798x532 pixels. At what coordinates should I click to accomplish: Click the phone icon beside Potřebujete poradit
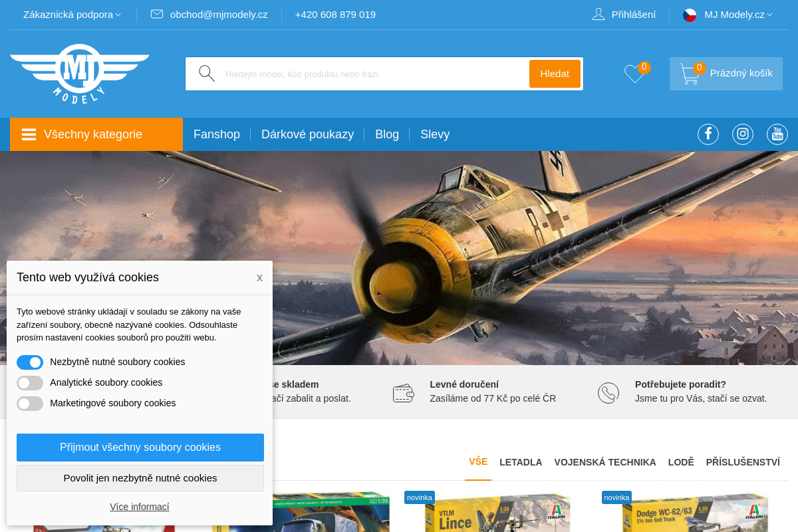(608, 393)
